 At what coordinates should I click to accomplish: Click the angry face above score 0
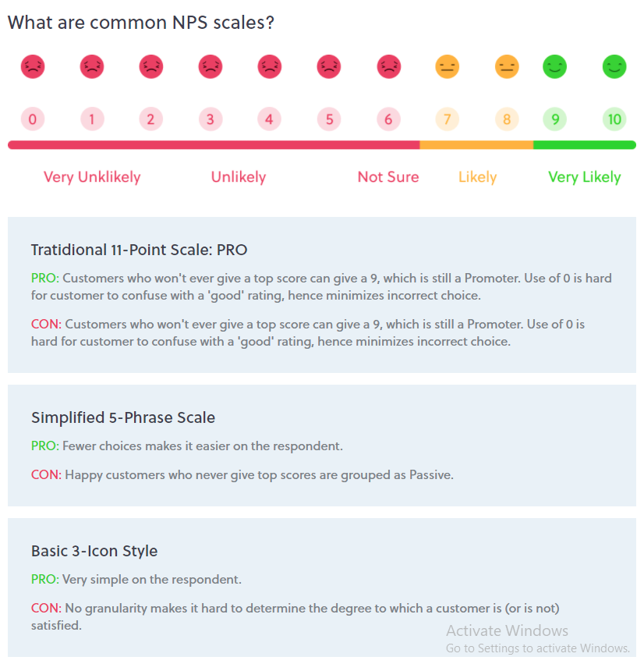33,67
